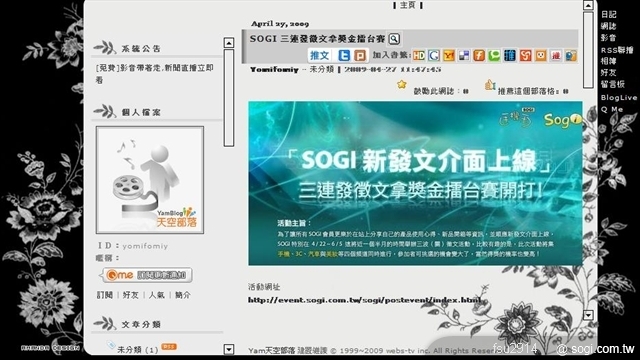Add bookmark using the dark blue 推 icon
The height and width of the screenshot is (360, 640).
coord(510,55)
